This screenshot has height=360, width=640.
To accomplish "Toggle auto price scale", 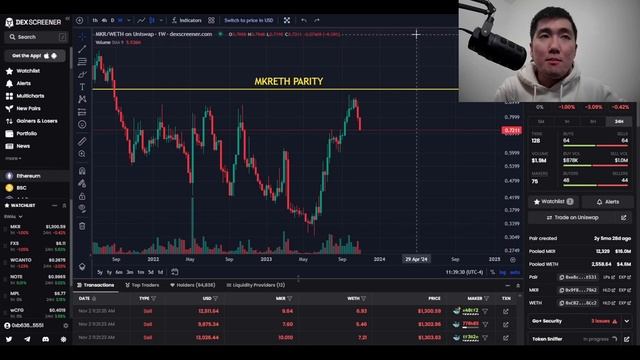I will pos(515,272).
